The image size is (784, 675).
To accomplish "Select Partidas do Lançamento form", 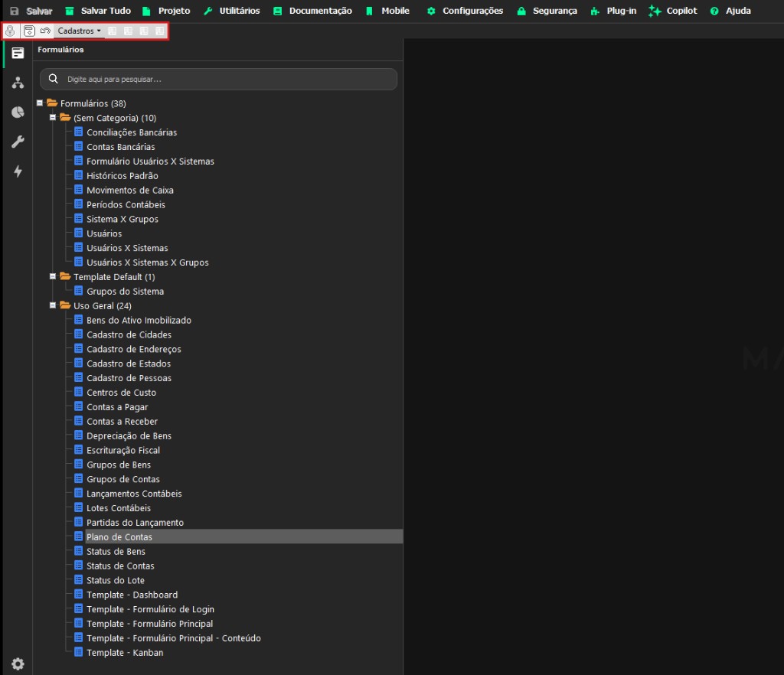I will 135,523.
